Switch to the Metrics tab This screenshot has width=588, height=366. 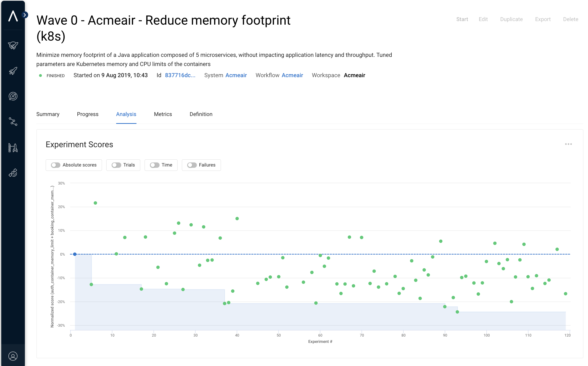click(163, 114)
